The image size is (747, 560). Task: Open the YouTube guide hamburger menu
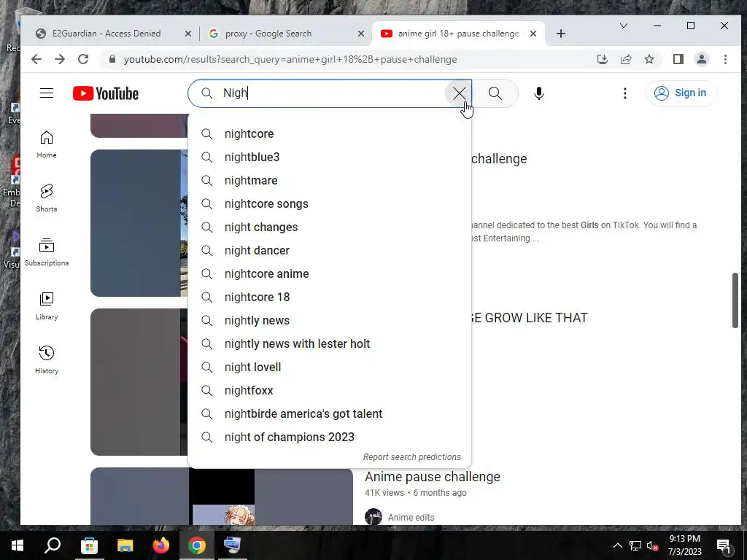[46, 93]
